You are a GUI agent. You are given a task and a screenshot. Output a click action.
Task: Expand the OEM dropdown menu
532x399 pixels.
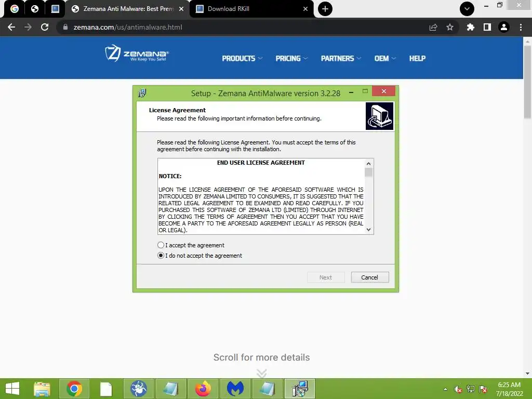click(x=385, y=58)
